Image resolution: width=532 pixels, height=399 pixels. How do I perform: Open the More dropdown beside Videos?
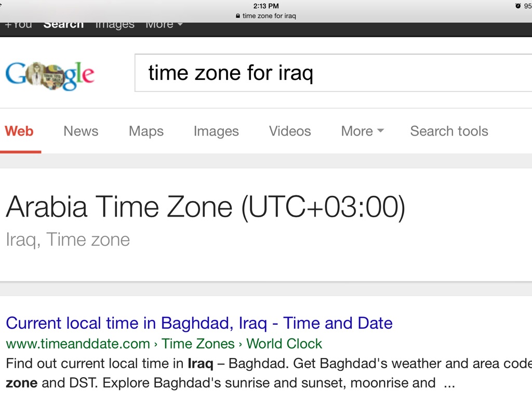coord(362,131)
